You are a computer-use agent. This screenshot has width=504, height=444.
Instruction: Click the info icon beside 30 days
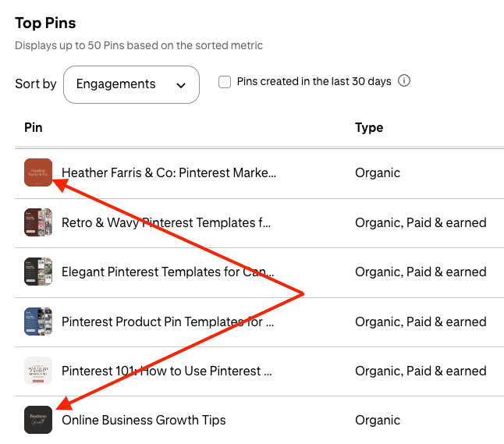coord(404,81)
